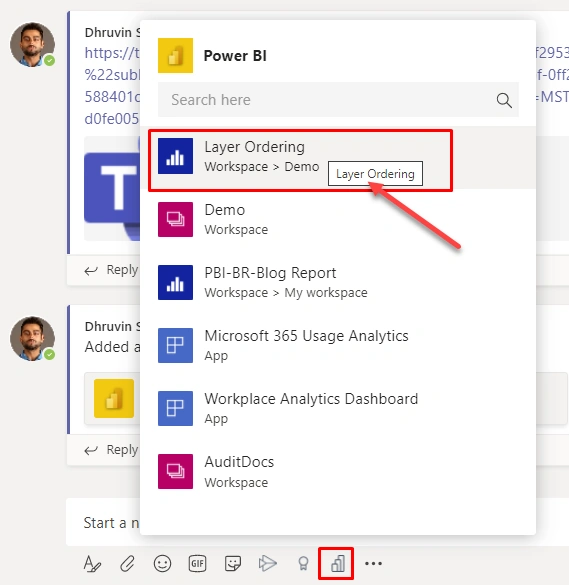
Task: Open the https link in first message
Action: [x=112, y=86]
